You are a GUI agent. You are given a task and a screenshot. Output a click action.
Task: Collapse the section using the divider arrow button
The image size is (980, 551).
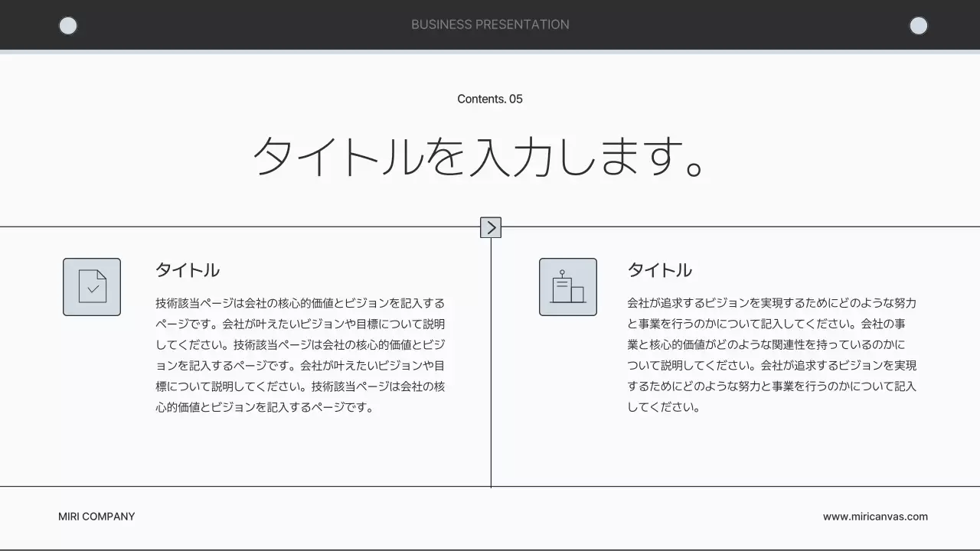(490, 227)
